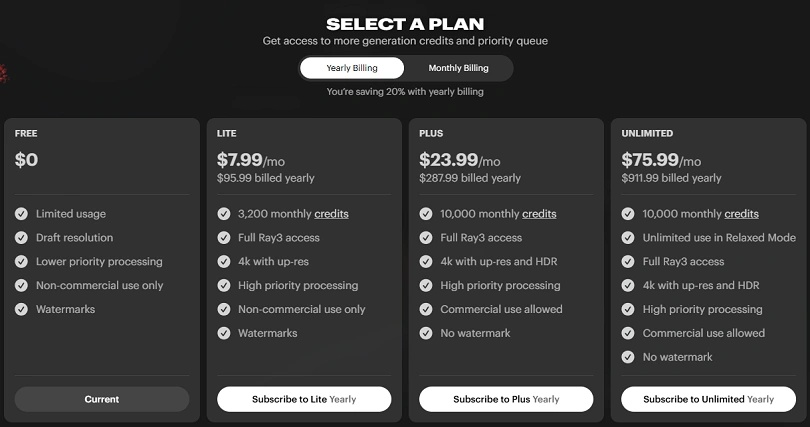
Task: Click checkmark icon beside Draft resolution
Action: click(x=22, y=238)
